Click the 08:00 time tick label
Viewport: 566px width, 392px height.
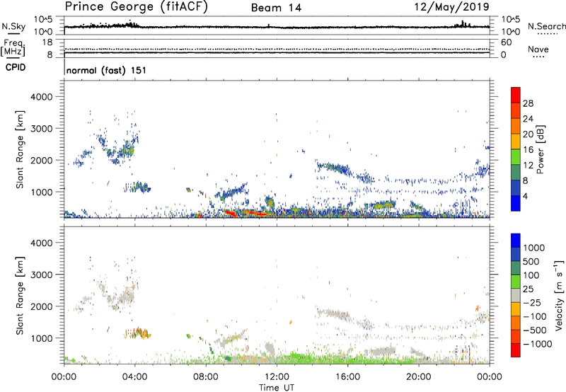point(205,377)
